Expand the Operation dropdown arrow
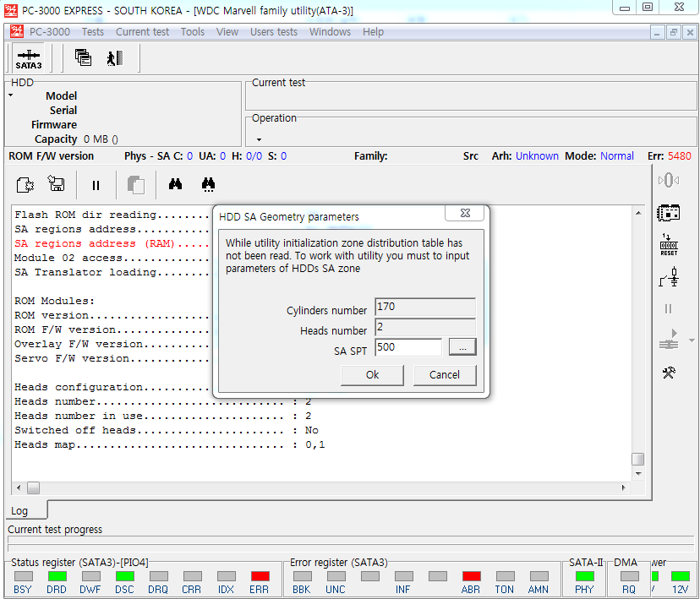The height and width of the screenshot is (599, 700). click(x=259, y=139)
